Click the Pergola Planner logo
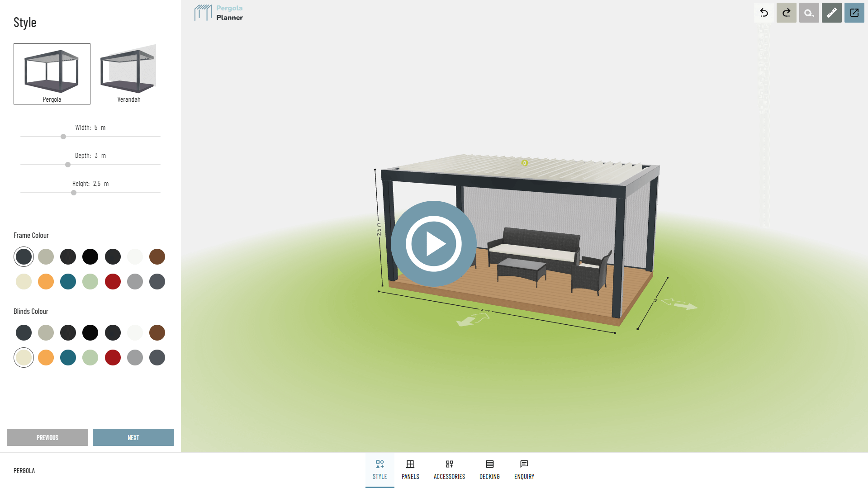The height and width of the screenshot is (488, 868). 219,13
